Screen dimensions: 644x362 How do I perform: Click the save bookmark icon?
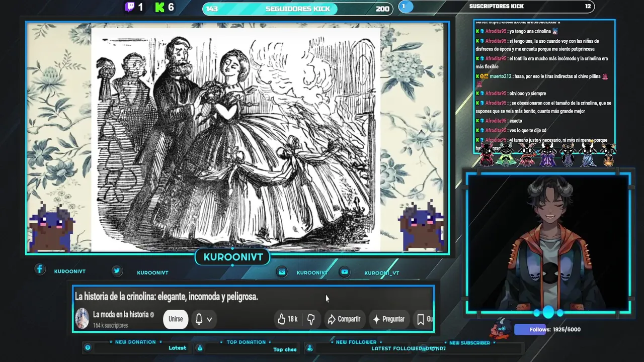(421, 319)
